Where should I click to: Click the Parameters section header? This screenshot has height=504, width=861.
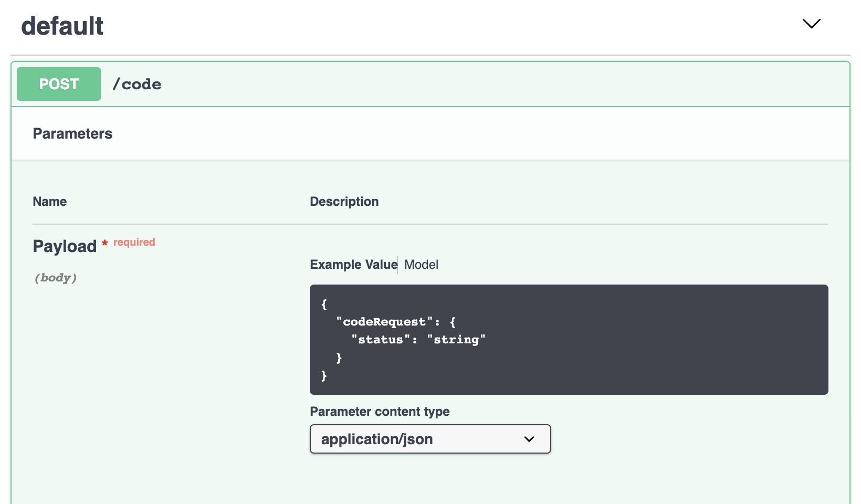(72, 133)
